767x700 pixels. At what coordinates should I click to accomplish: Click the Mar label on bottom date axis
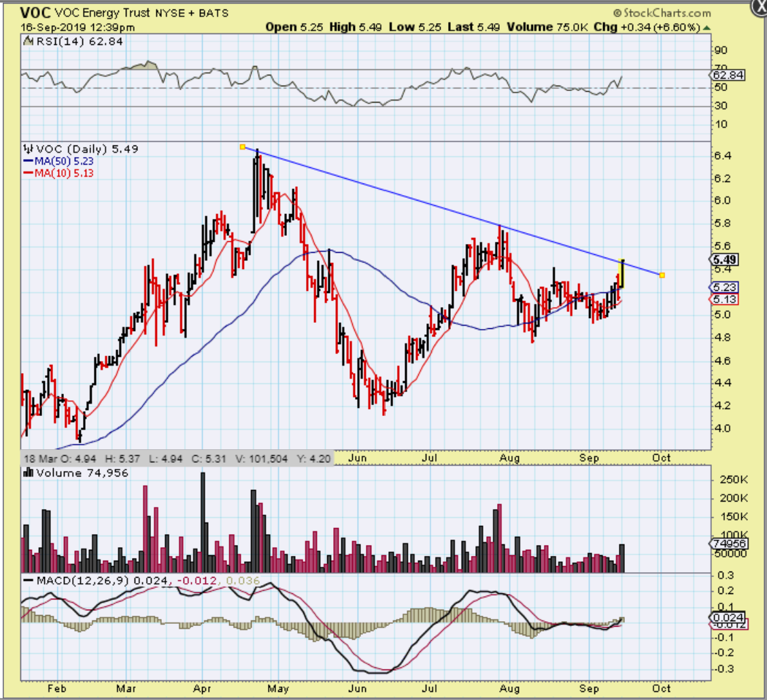pos(126,688)
